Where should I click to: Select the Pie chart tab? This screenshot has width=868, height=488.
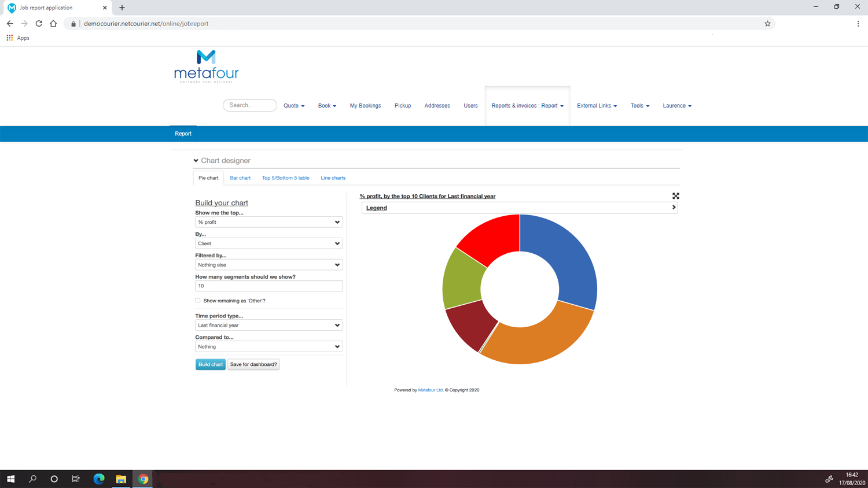[x=208, y=178]
